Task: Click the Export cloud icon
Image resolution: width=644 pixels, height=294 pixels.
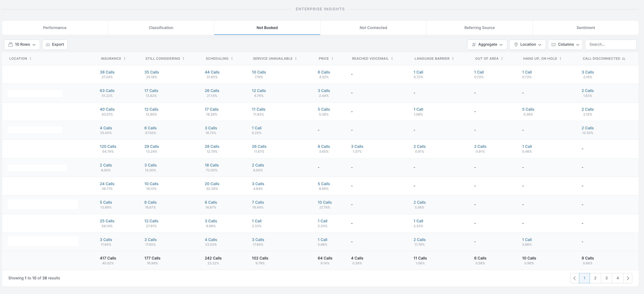Action: 48,44
